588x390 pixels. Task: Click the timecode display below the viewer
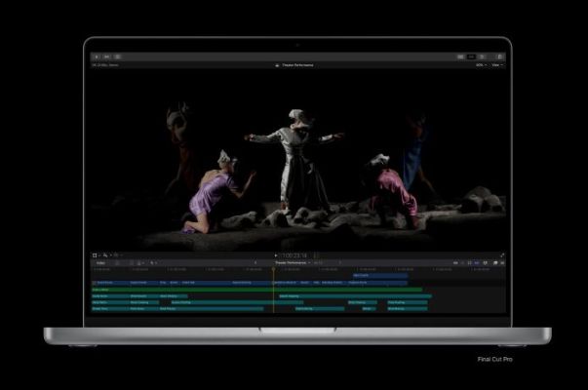coord(294,255)
